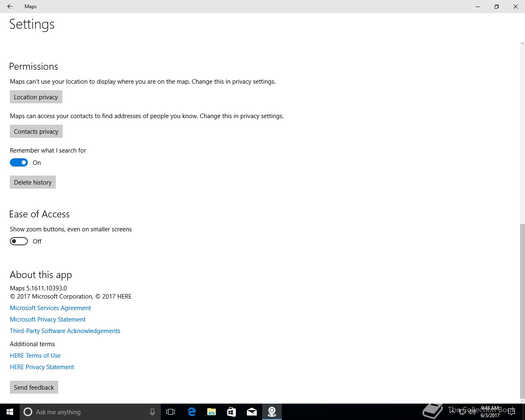525x420 pixels.
Task: Open Microsoft Privacy Statement link
Action: coord(48,319)
